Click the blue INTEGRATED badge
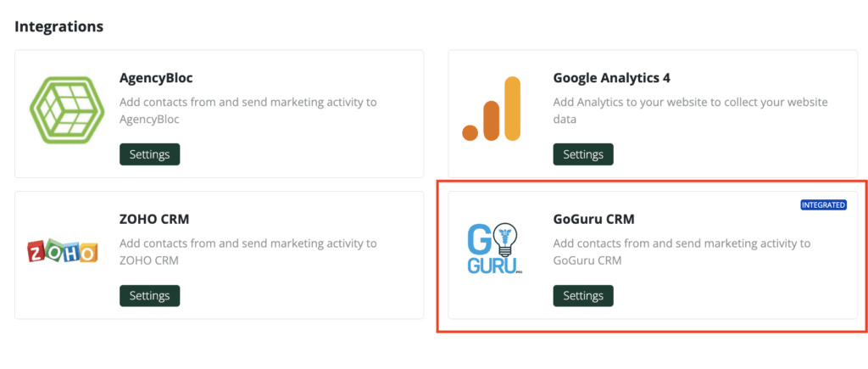The image size is (868, 369). coord(824,205)
